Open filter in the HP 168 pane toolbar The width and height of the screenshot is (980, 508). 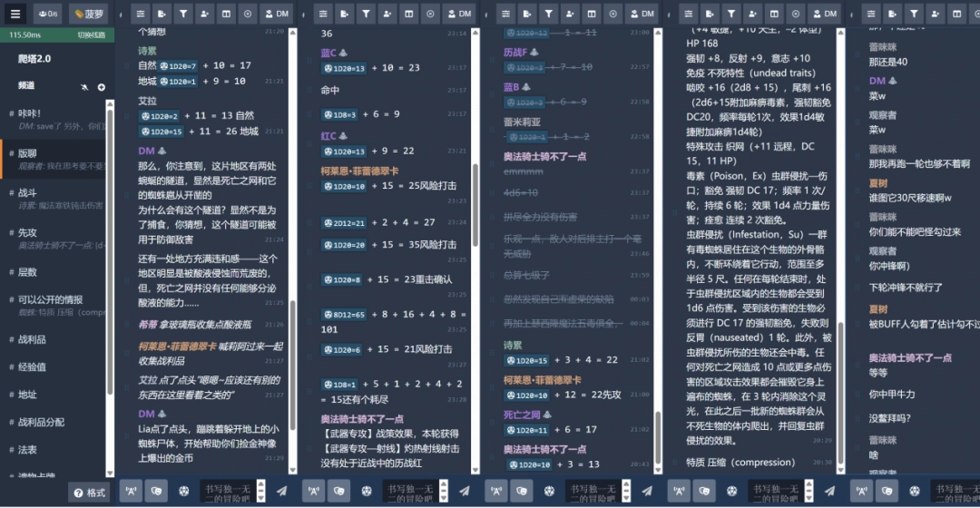730,14
